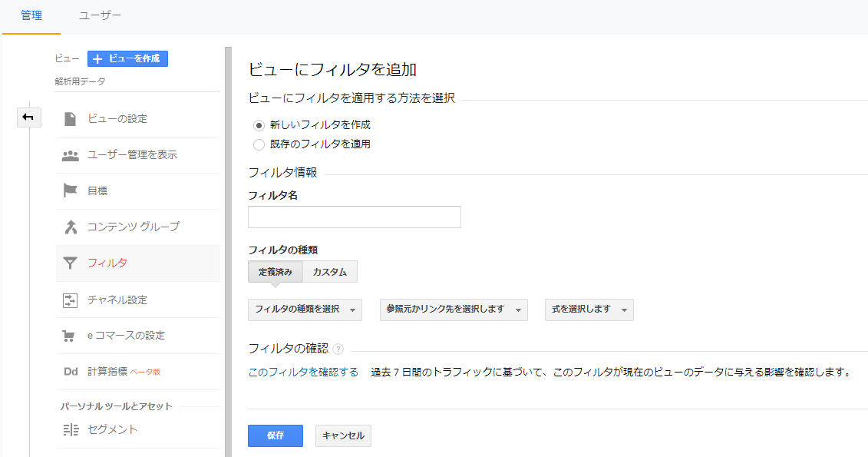Click the パーソナル ツールとアセット section heading

click(116, 406)
